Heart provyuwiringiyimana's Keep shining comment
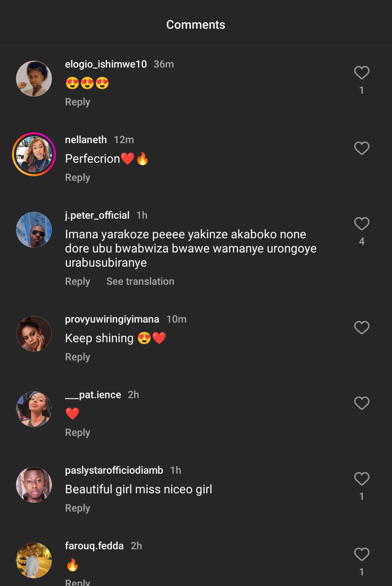 click(362, 328)
